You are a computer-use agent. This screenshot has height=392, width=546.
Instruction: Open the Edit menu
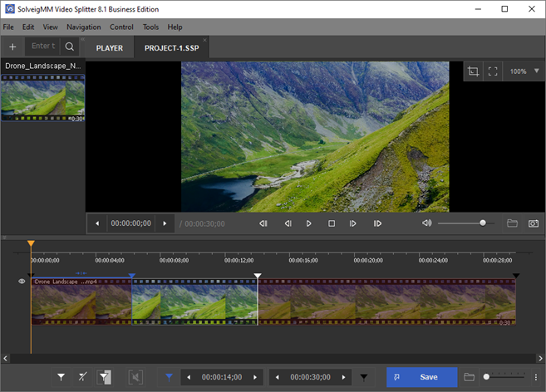point(28,27)
